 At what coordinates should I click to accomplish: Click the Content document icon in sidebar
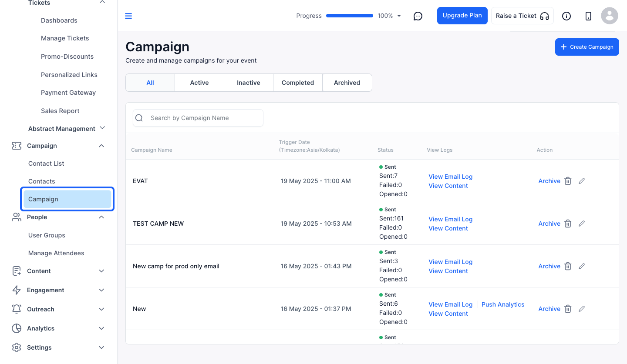click(x=17, y=271)
